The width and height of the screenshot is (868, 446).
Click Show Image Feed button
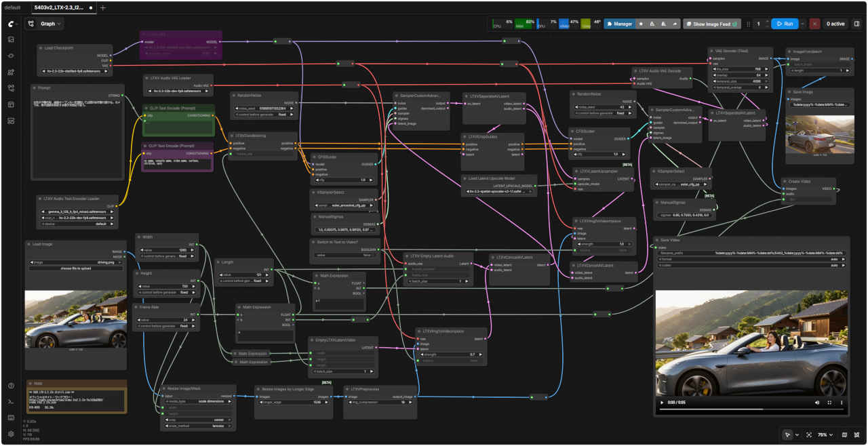point(712,24)
